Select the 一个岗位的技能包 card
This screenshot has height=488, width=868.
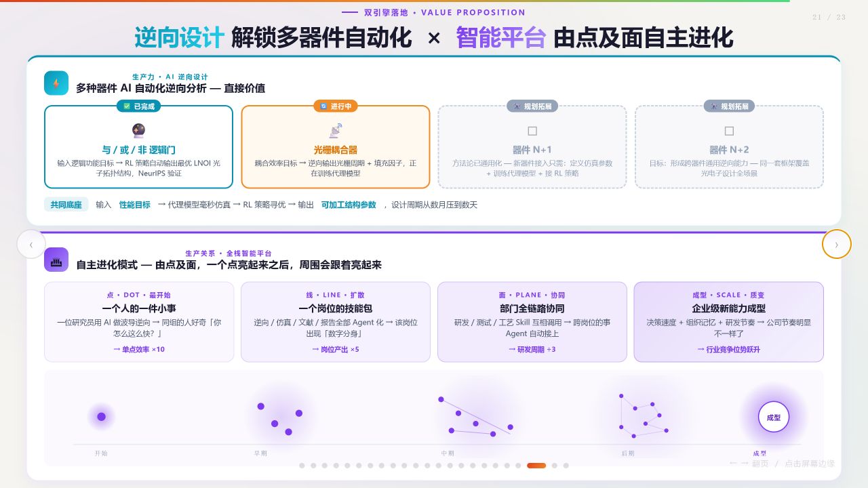[x=336, y=322]
